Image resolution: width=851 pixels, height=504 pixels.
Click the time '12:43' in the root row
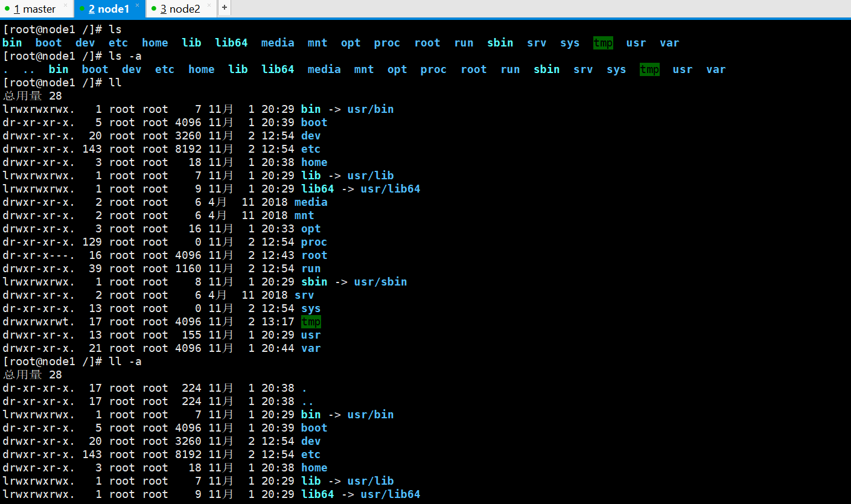(x=278, y=255)
